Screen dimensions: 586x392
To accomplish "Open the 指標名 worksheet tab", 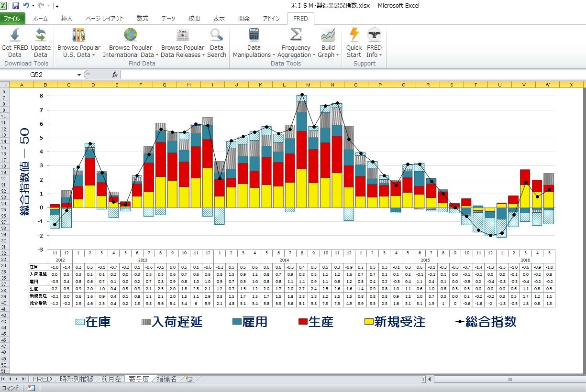I will point(166,379).
